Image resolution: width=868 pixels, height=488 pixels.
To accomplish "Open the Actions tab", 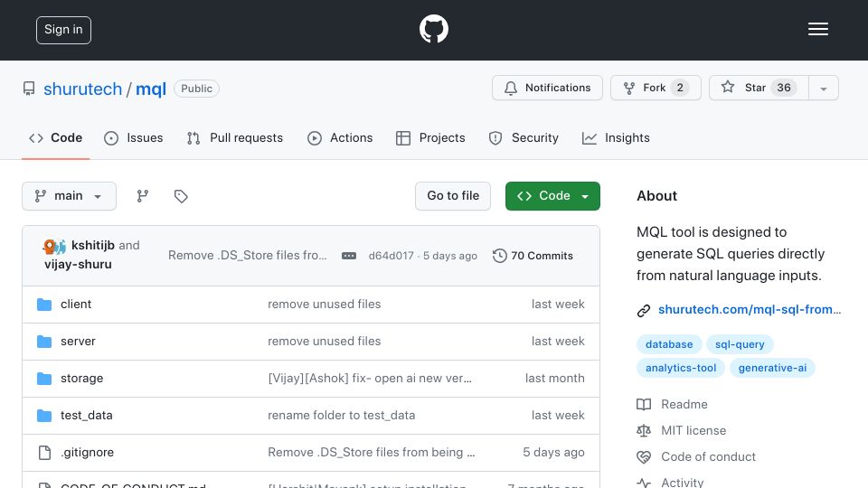I will click(x=340, y=137).
